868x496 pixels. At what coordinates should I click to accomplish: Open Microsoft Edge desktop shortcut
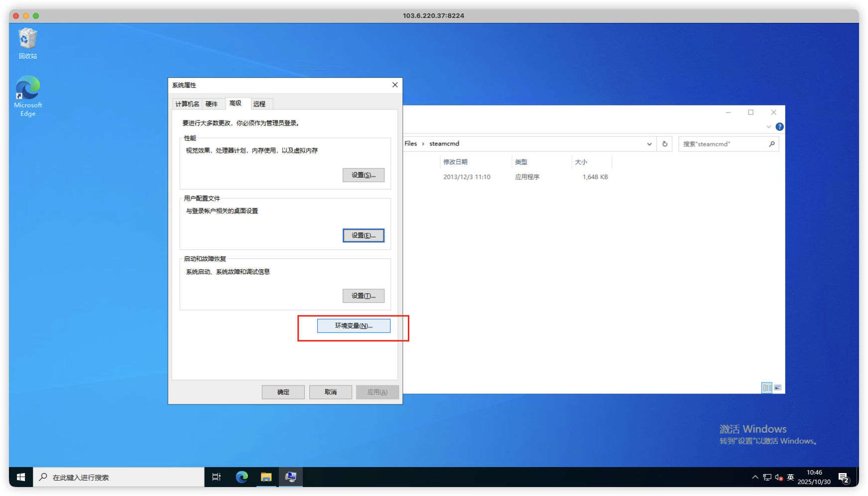(x=28, y=96)
